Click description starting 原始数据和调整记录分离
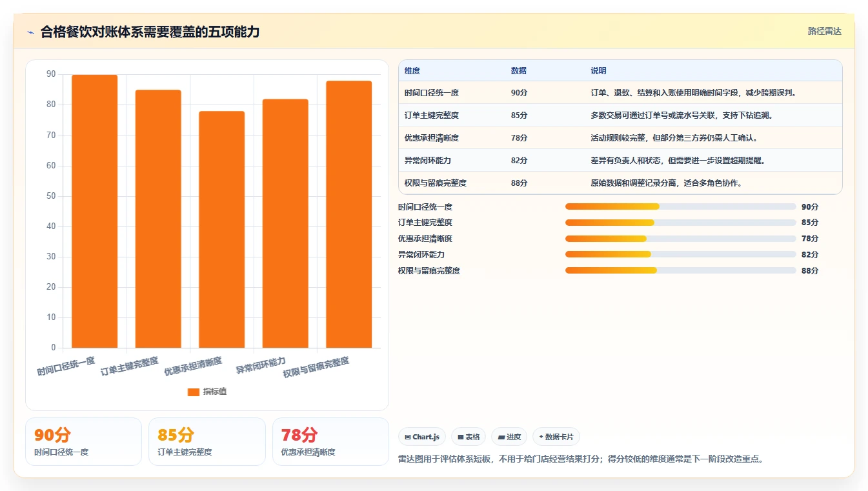Image resolution: width=868 pixels, height=491 pixels. coord(667,183)
